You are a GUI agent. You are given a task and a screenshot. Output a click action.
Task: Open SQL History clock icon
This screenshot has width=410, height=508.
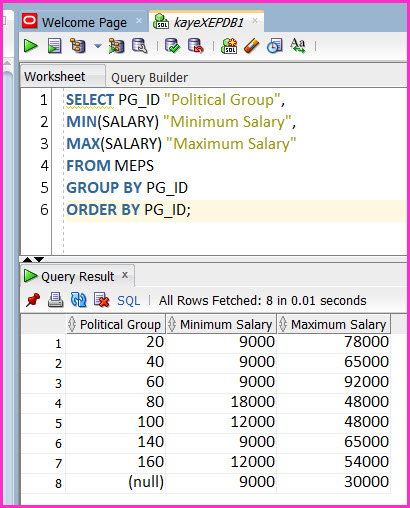pyautogui.click(x=275, y=46)
